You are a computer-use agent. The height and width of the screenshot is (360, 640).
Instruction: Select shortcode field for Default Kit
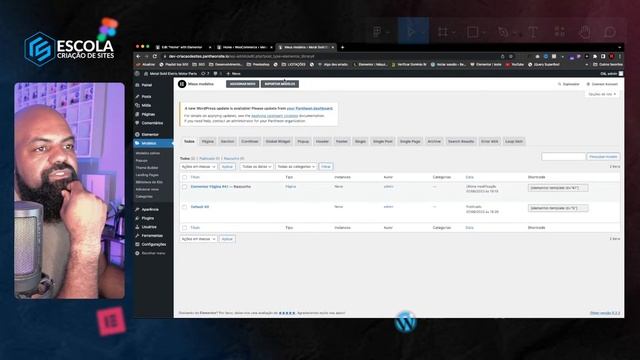[558, 208]
